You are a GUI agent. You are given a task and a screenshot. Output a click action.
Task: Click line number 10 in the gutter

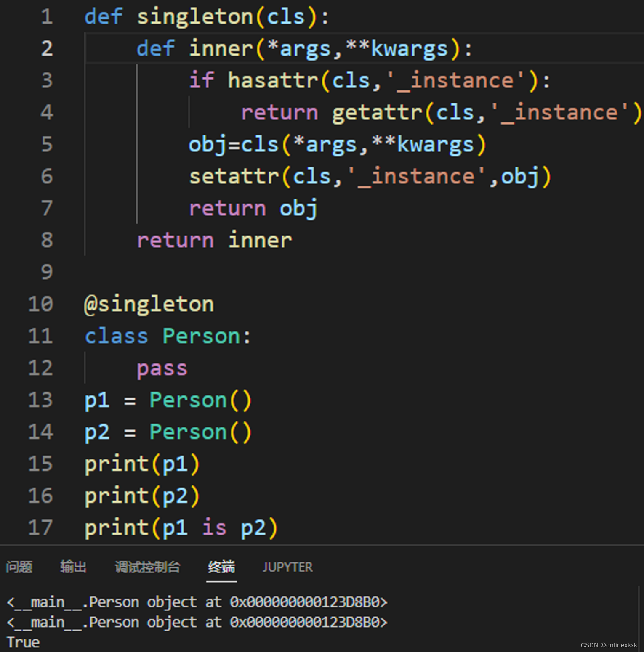click(40, 304)
